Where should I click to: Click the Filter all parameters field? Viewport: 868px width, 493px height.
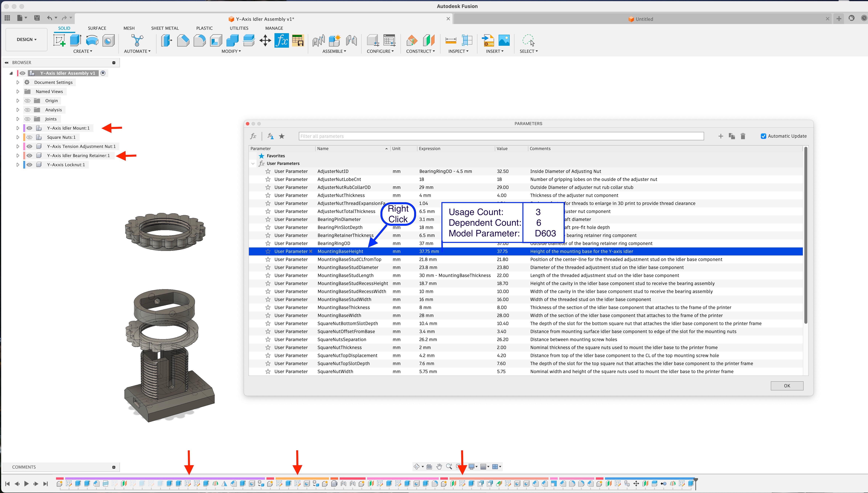point(501,136)
